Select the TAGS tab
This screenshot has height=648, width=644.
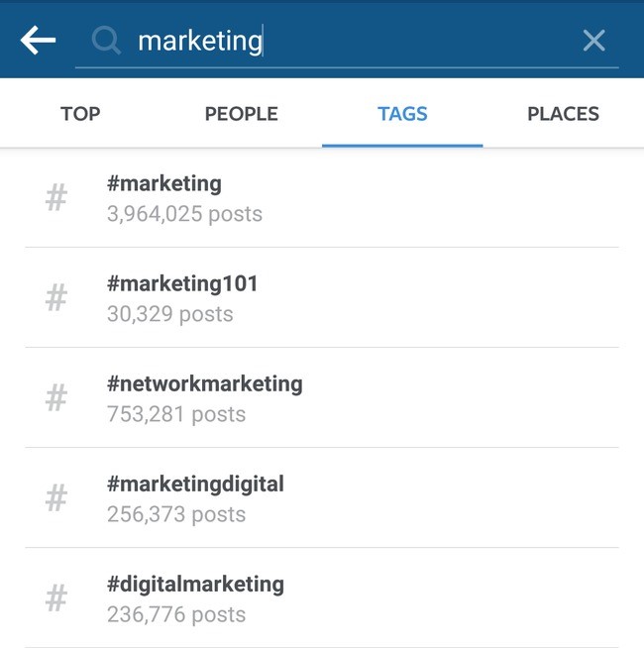402,114
